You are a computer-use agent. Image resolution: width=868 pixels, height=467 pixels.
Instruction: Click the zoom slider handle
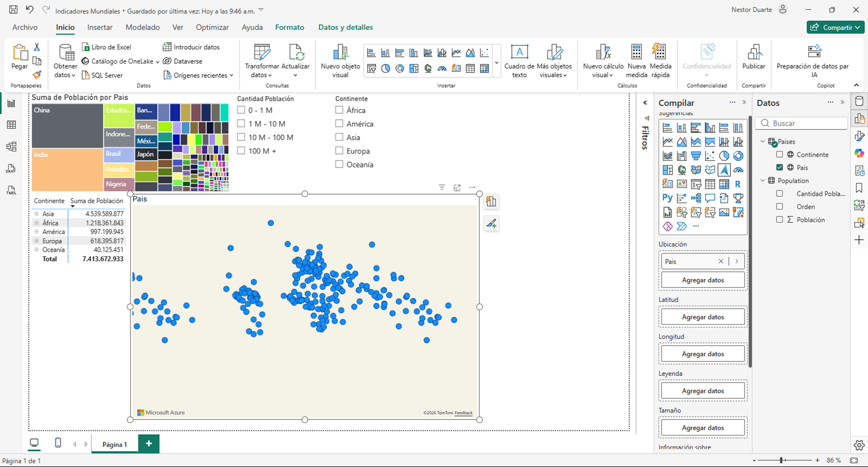click(x=781, y=460)
